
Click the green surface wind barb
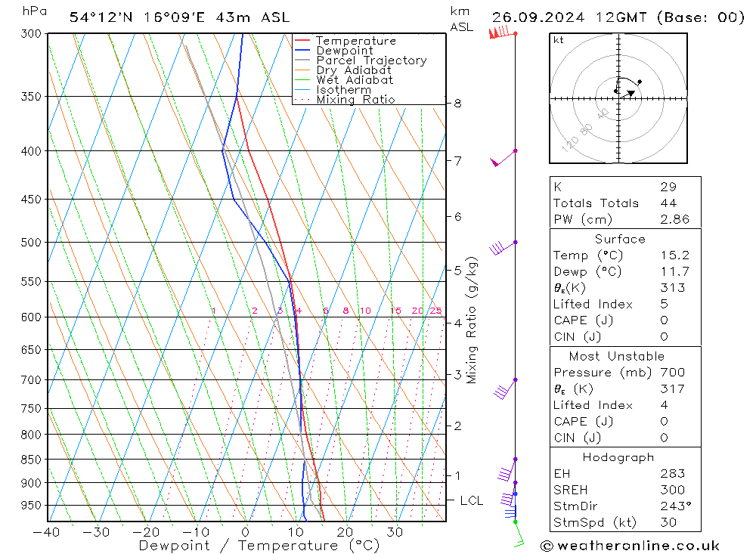click(519, 534)
